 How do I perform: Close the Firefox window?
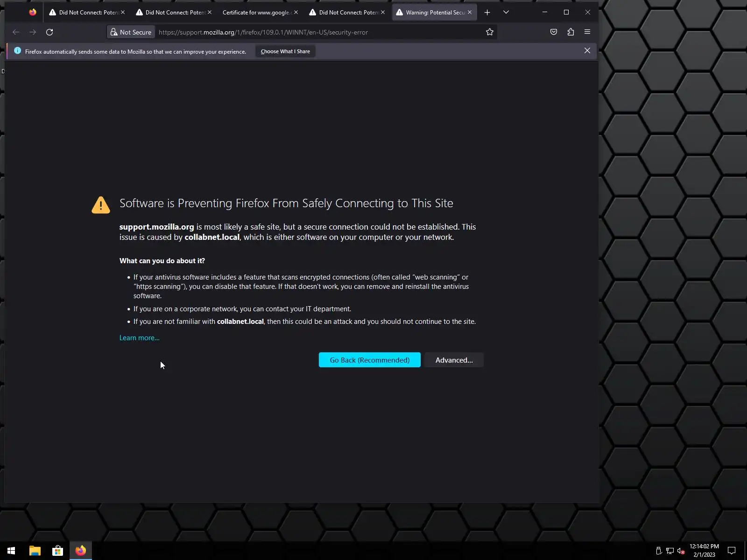[x=588, y=12]
